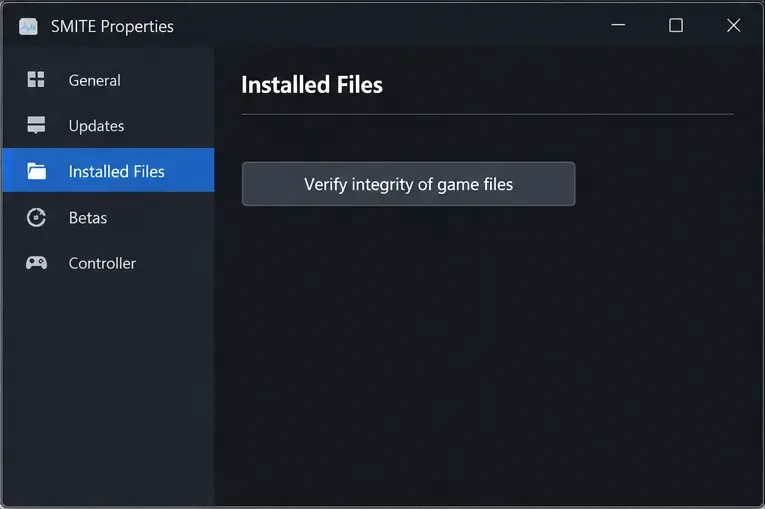Click the Betas circular icon
The image size is (765, 509).
36,217
